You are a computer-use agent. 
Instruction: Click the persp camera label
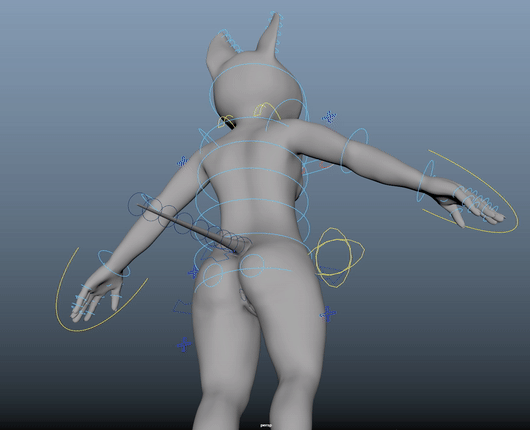pyautogui.click(x=265, y=426)
